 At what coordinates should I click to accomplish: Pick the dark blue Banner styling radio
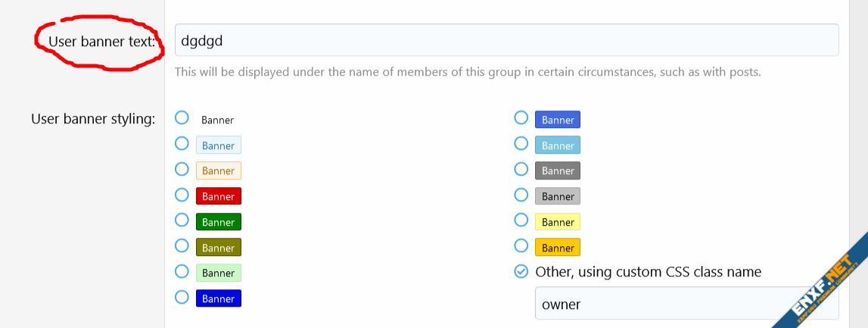182,297
